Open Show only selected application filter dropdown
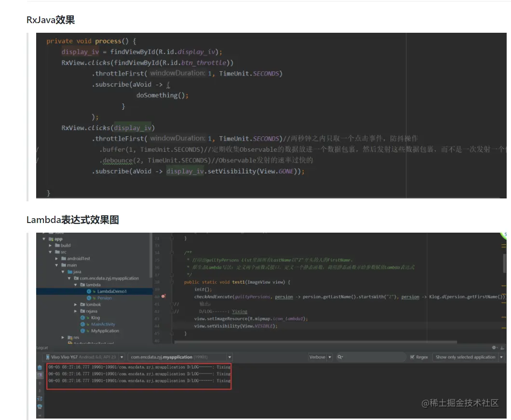This screenshot has width=511, height=420. coord(468,357)
